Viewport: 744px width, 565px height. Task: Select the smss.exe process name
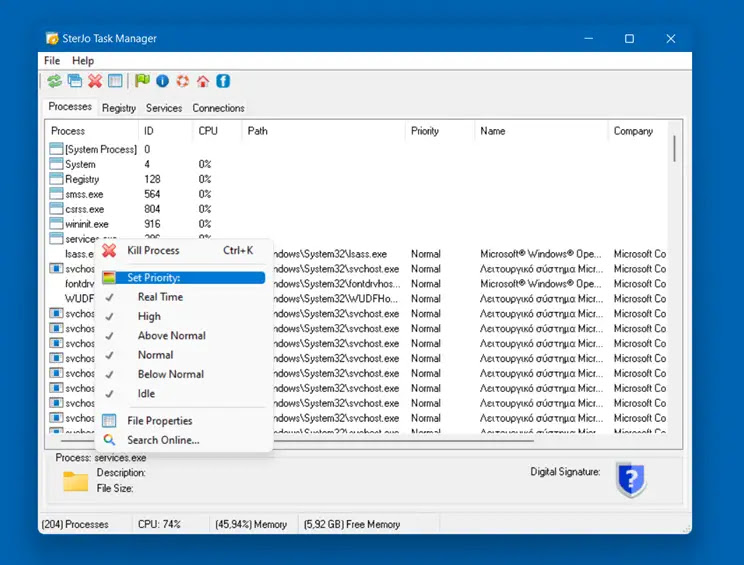(x=84, y=194)
